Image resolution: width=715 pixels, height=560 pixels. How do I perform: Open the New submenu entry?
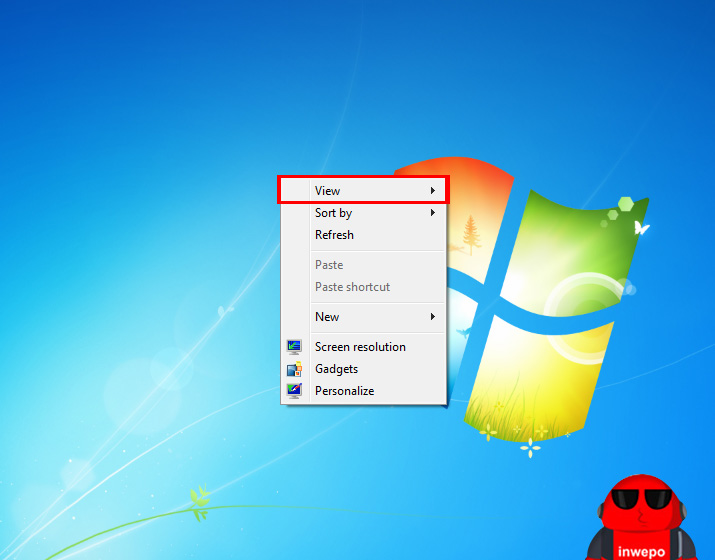coord(363,317)
